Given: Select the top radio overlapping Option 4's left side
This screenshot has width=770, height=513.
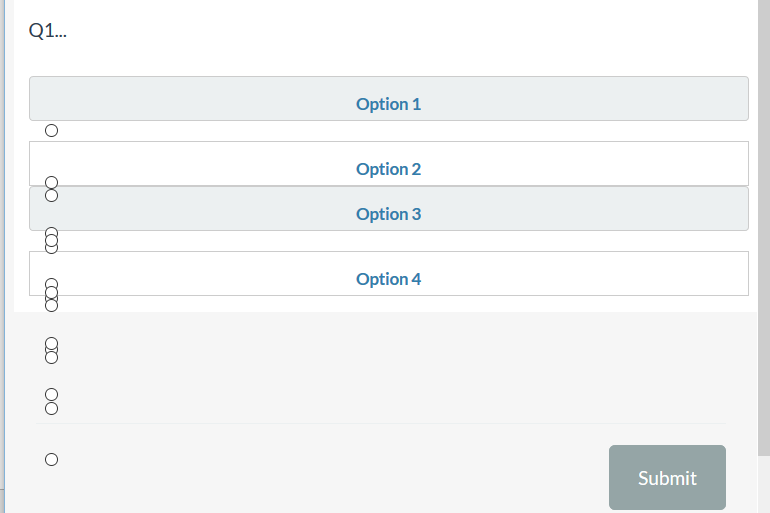Looking at the screenshot, I should (x=52, y=285).
